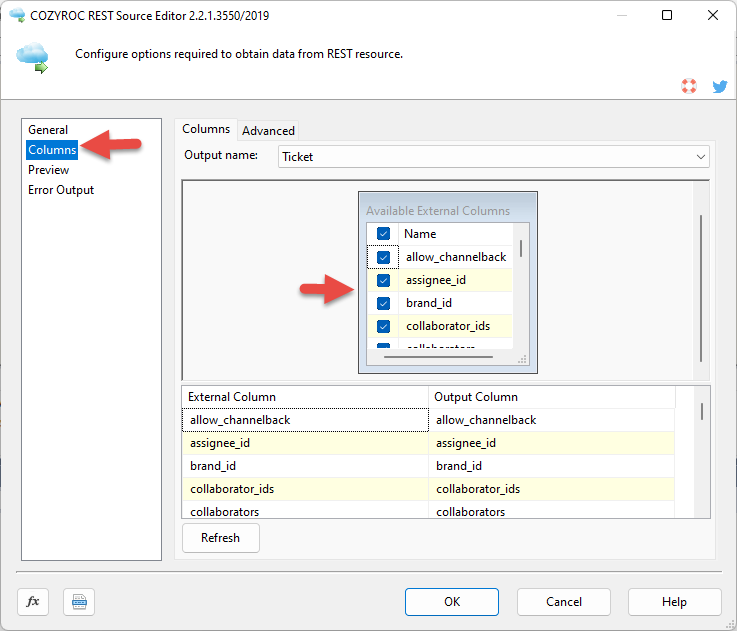Edit assignee_id Output Column cell

(x=552, y=443)
